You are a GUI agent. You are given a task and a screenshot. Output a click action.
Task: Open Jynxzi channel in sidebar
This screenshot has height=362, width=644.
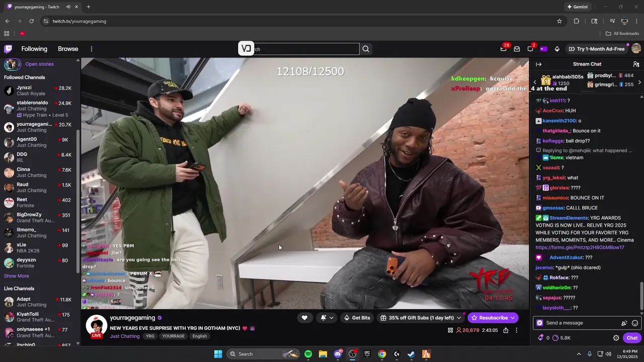tap(38, 91)
